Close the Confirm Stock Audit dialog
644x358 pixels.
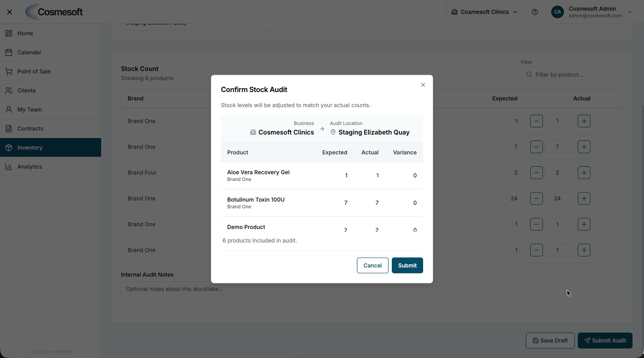pos(423,85)
